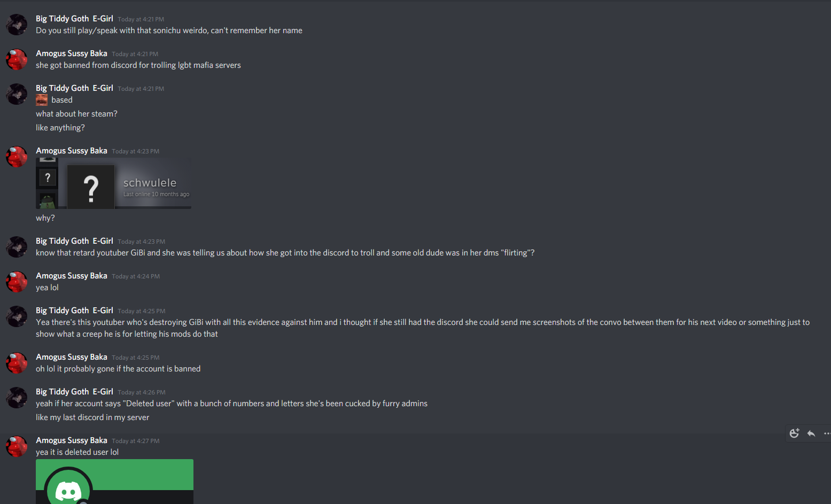Click the Reply arrow icon
831x504 pixels.
tap(811, 433)
